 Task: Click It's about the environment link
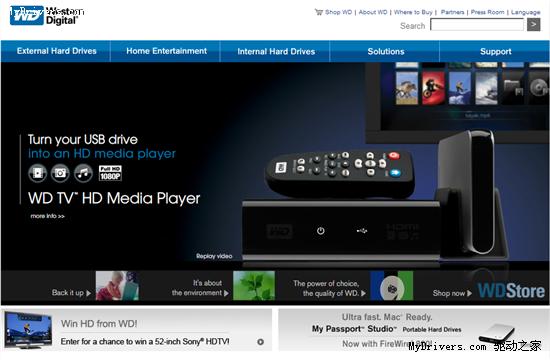click(200, 288)
